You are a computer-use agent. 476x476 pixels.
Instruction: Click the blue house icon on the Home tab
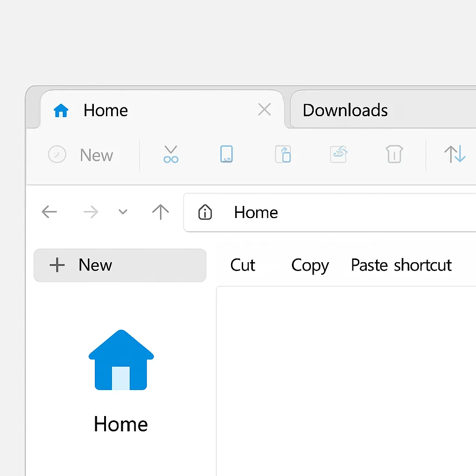tap(60, 110)
